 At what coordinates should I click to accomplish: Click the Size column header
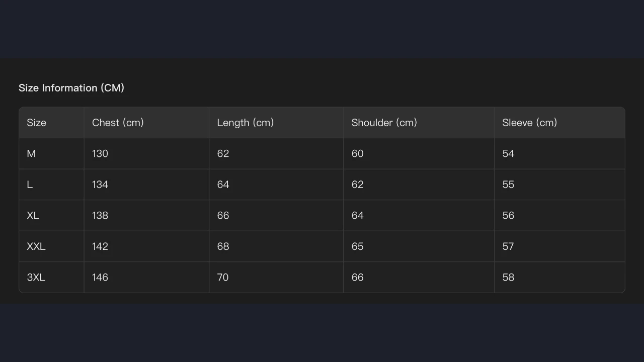[x=37, y=123]
